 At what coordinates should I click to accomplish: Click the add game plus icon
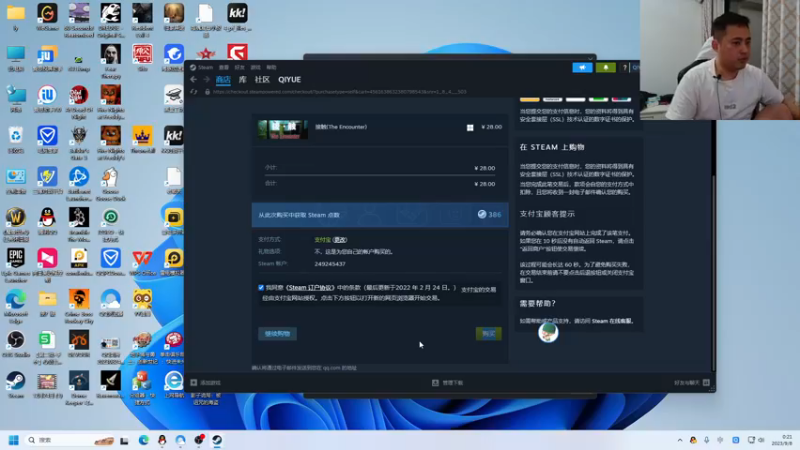coord(194,383)
